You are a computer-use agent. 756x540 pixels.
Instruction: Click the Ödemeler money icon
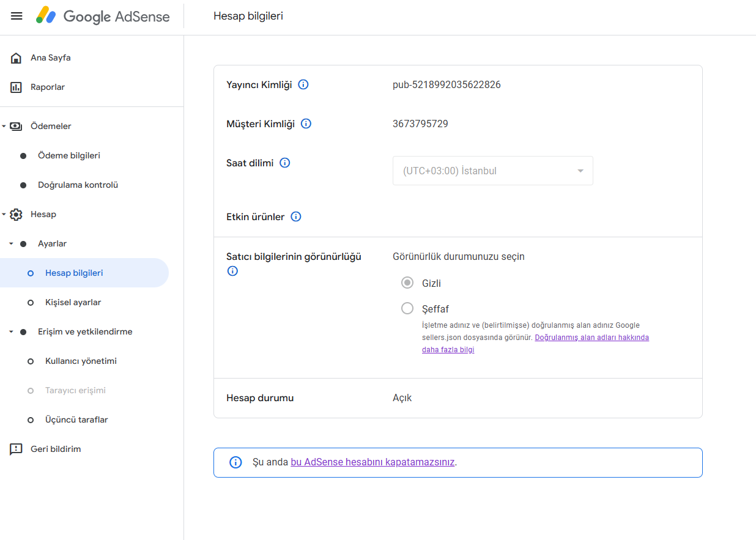pyautogui.click(x=16, y=127)
